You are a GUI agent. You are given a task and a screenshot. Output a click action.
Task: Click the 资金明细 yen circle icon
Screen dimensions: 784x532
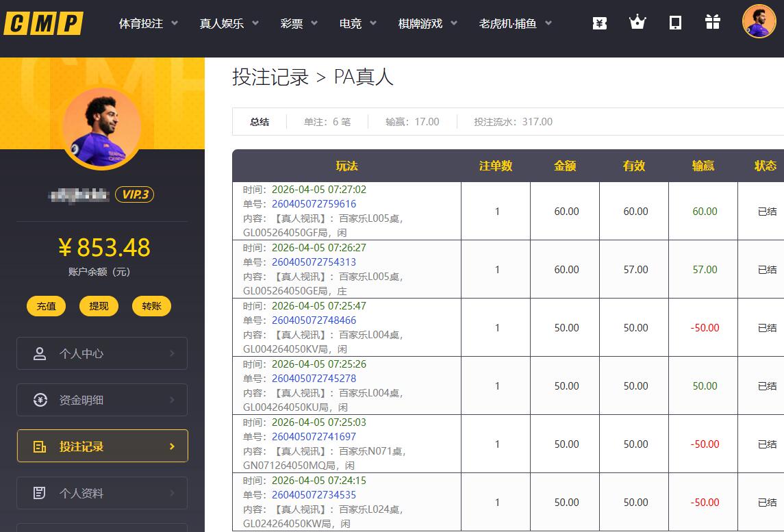(40, 401)
